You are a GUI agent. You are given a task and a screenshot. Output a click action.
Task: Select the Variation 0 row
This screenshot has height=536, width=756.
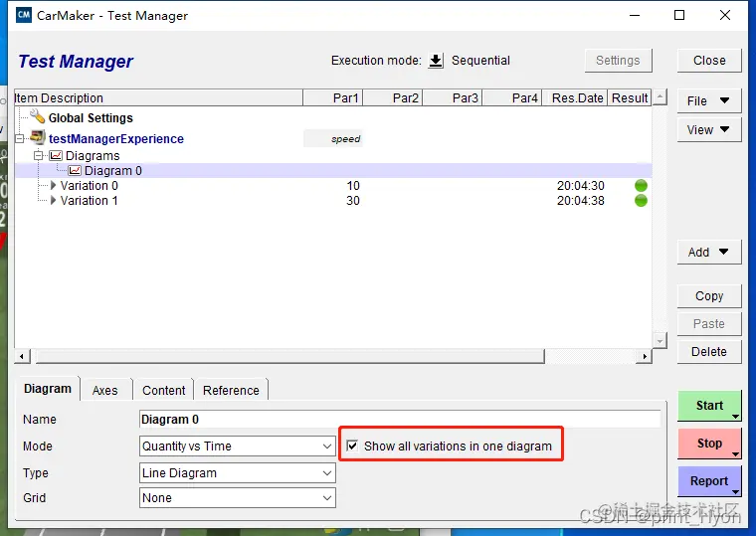(332, 186)
